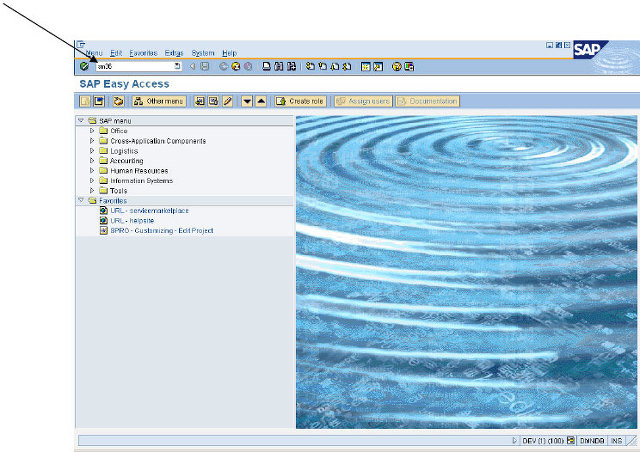
Task: Click the Previous Page icon
Action: click(322, 66)
